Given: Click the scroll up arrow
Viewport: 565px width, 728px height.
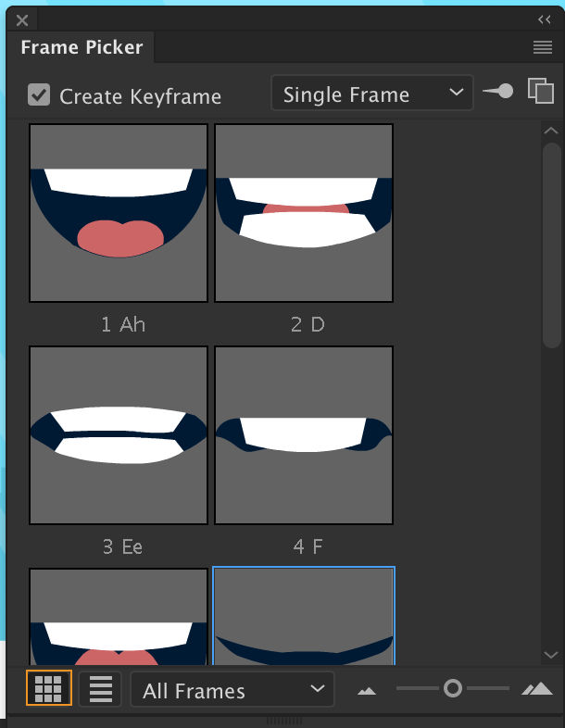Looking at the screenshot, I should 551,131.
